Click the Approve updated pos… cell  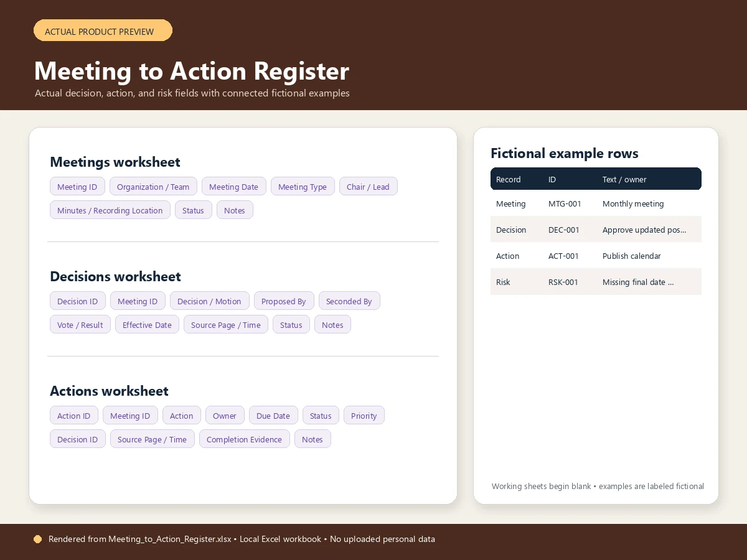click(x=644, y=230)
